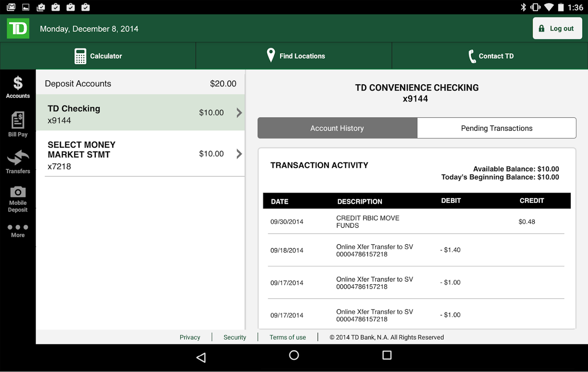This screenshot has height=372, width=588.
Task: Tap the Android back button
Action: point(201,358)
